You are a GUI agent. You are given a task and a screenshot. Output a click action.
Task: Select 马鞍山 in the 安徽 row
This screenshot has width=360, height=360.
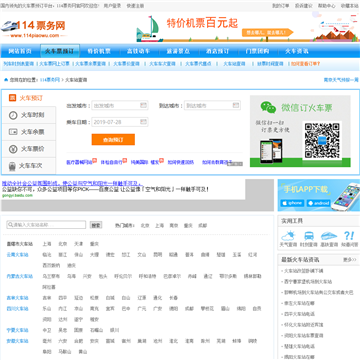click(64, 352)
